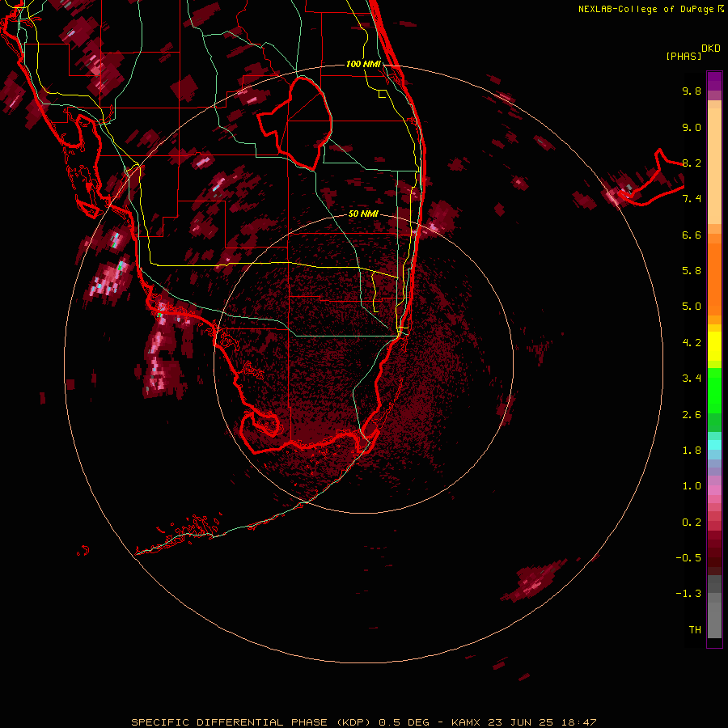Screen dimensions: 728x728
Task: Click the DKD label above the color scale
Action: coord(711,49)
